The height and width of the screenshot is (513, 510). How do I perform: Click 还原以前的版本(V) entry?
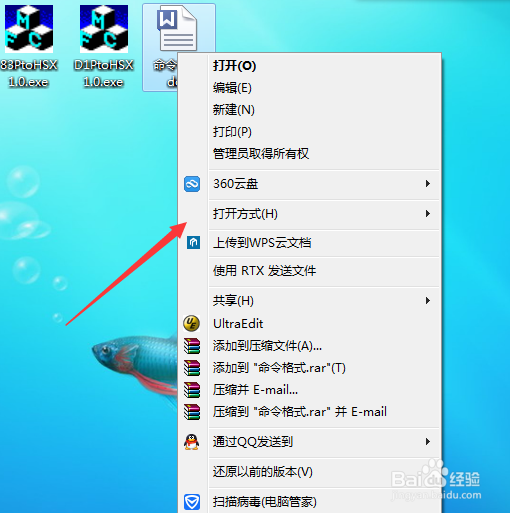coord(310,472)
